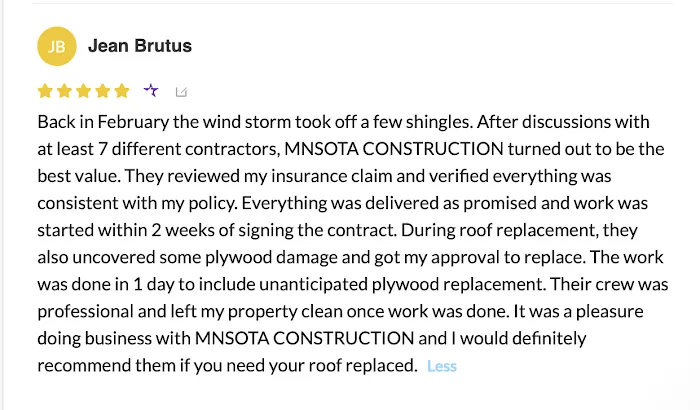This screenshot has height=410, width=700.
Task: Click the first yellow rating star
Action: click(x=45, y=91)
